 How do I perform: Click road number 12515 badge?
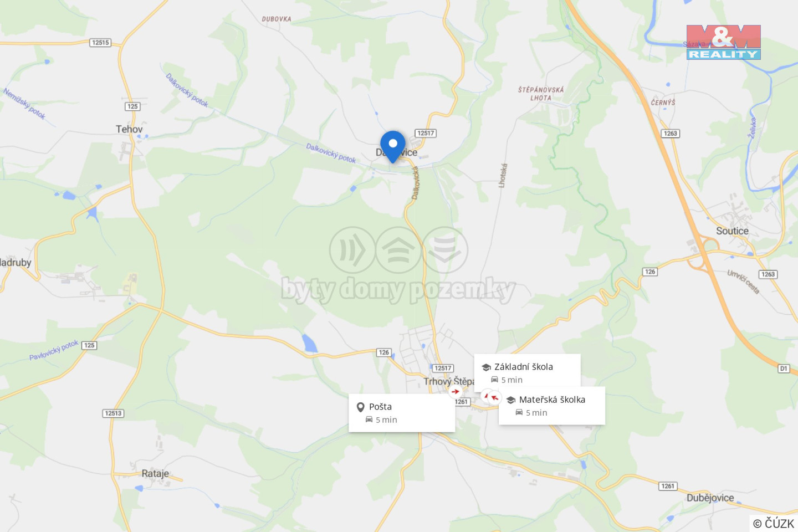(x=100, y=43)
